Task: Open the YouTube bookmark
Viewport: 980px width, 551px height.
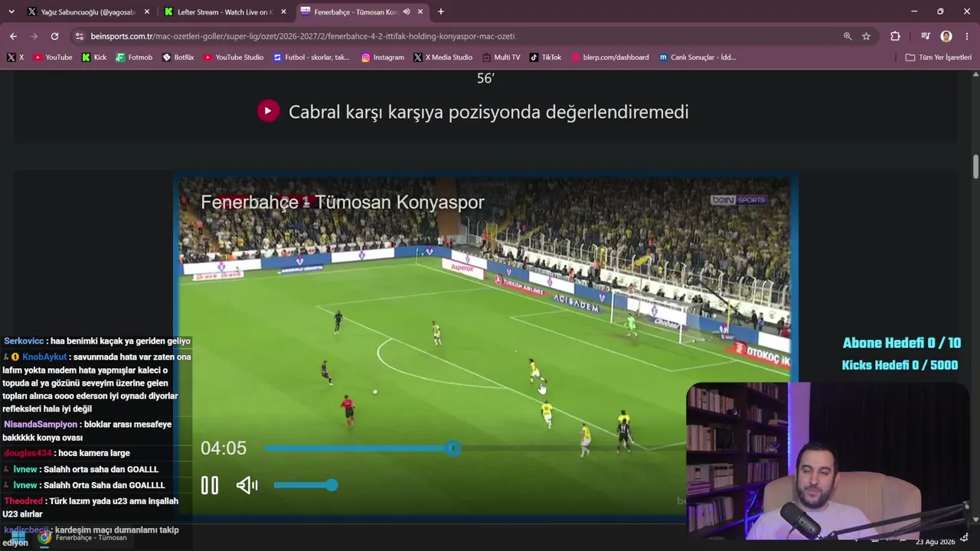Action: pyautogui.click(x=53, y=57)
